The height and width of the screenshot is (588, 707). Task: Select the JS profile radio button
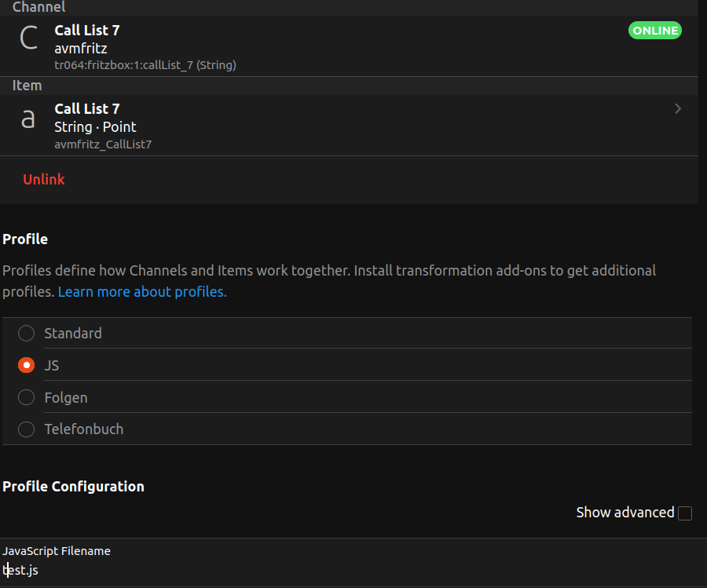tap(26, 365)
